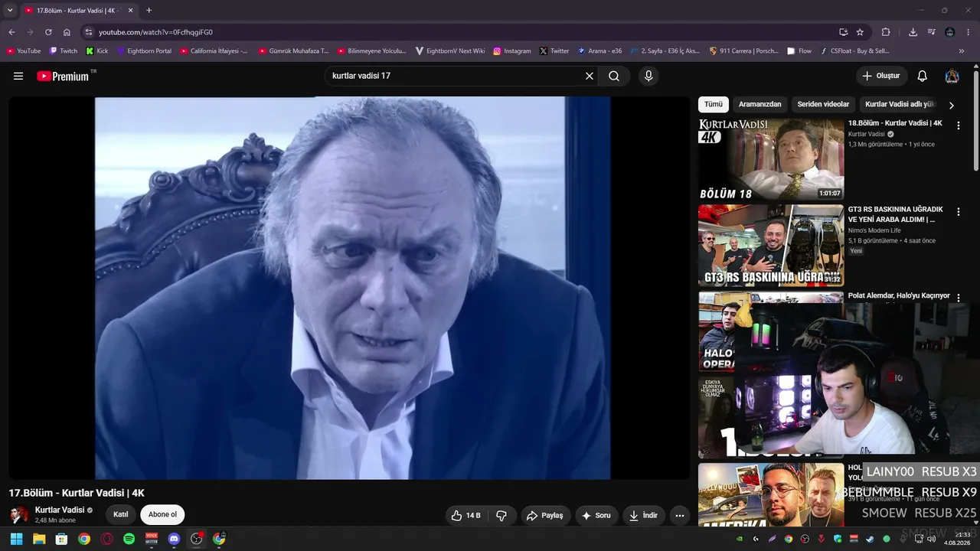
Task: Click the Oluştur create button
Action: (881, 76)
